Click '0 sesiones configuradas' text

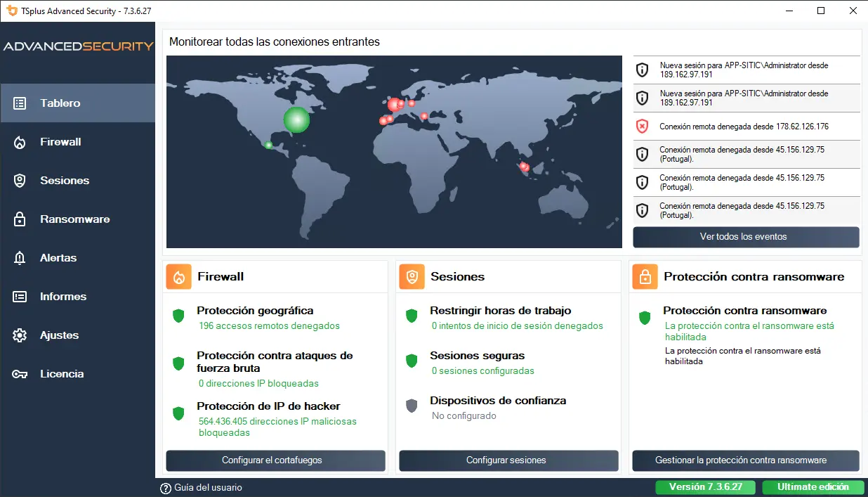click(483, 371)
